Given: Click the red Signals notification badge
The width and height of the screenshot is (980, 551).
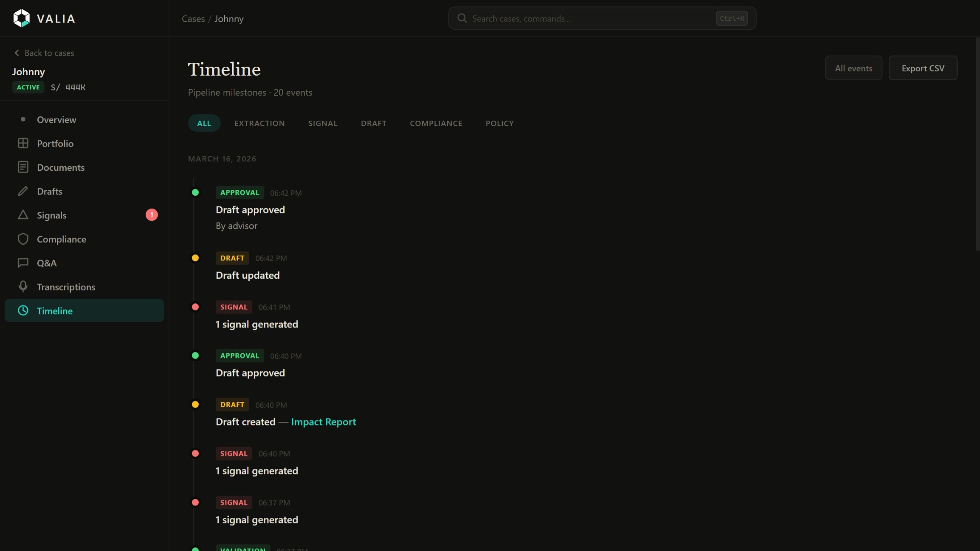Looking at the screenshot, I should 152,215.
